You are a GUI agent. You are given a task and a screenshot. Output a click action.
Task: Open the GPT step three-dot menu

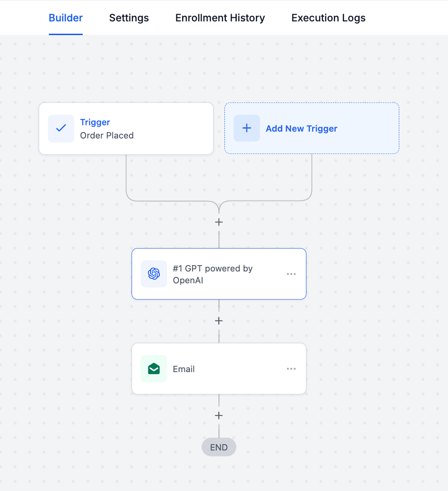291,274
